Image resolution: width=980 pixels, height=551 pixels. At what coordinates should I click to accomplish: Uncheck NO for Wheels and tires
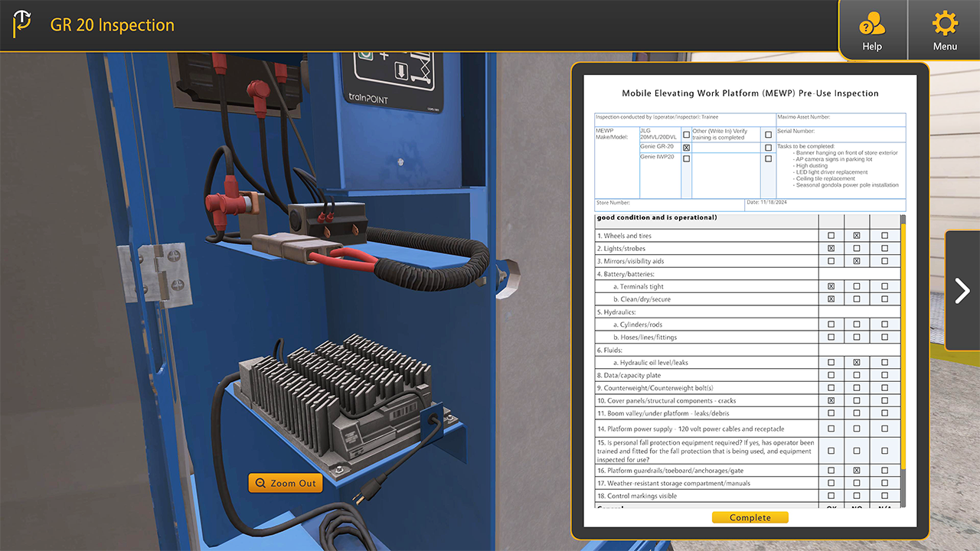coord(857,236)
